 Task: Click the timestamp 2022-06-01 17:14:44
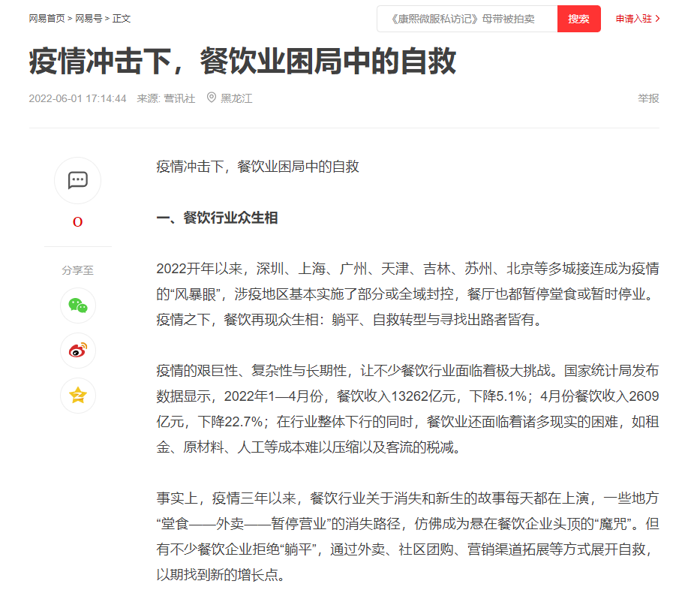pos(78,98)
